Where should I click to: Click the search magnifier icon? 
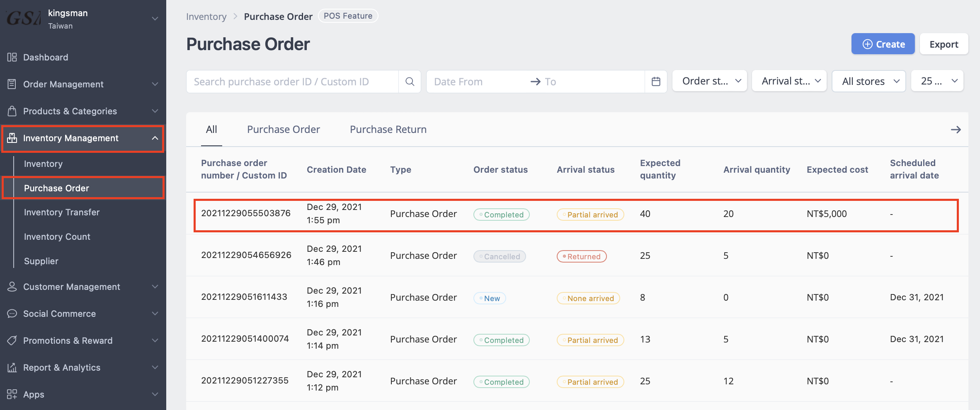410,82
